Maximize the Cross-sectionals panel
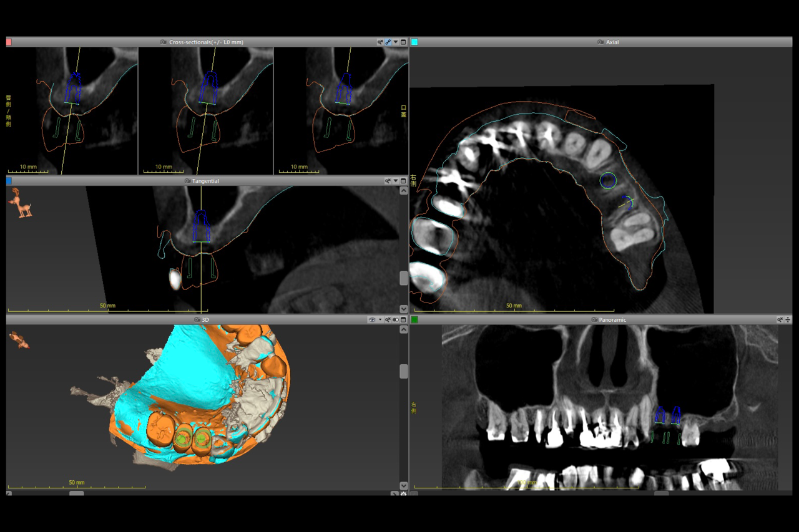The width and height of the screenshot is (799, 532). (x=403, y=42)
